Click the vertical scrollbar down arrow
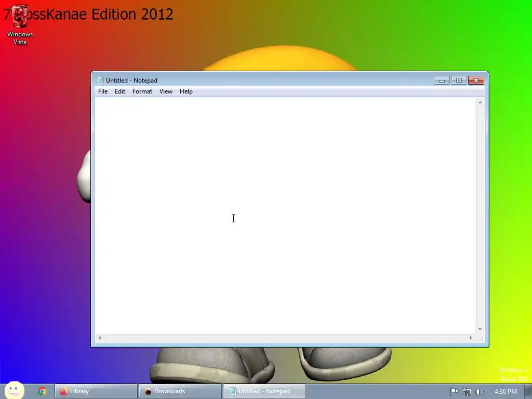 [x=480, y=329]
